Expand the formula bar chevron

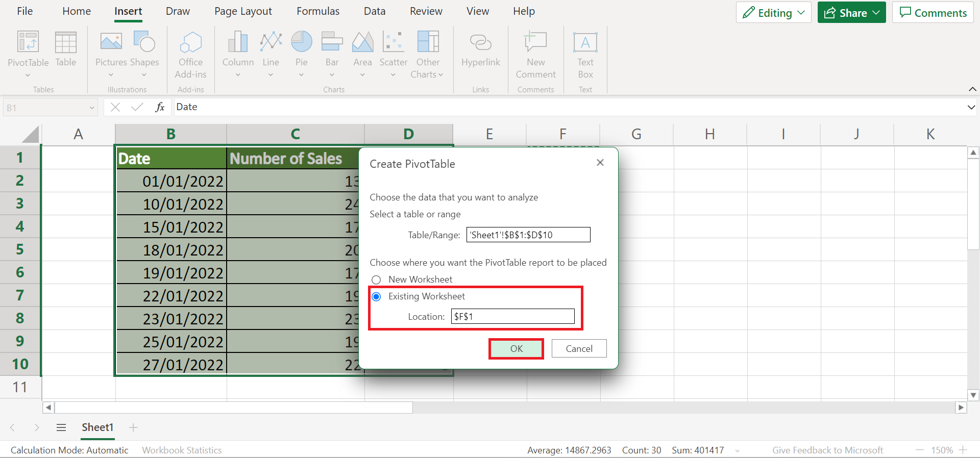click(971, 107)
